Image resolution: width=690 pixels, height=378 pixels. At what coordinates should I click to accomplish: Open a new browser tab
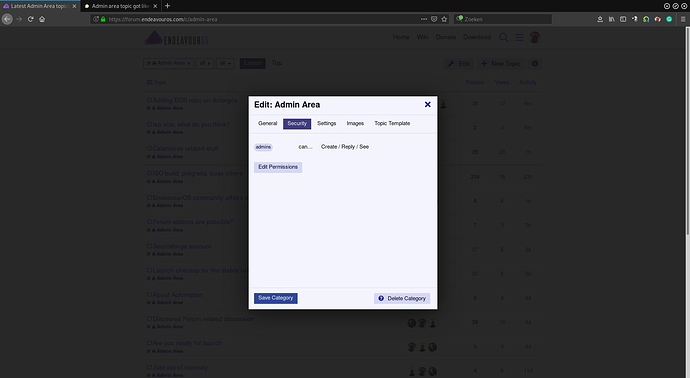(168, 6)
